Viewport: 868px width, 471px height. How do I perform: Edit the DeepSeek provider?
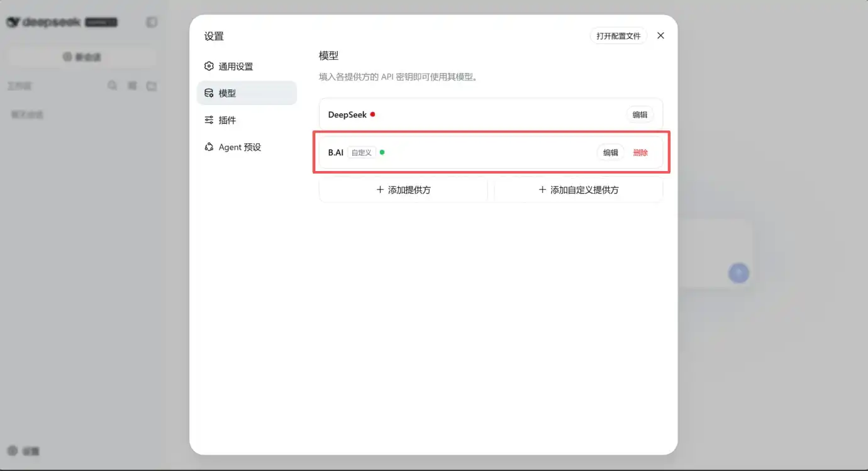coord(640,114)
